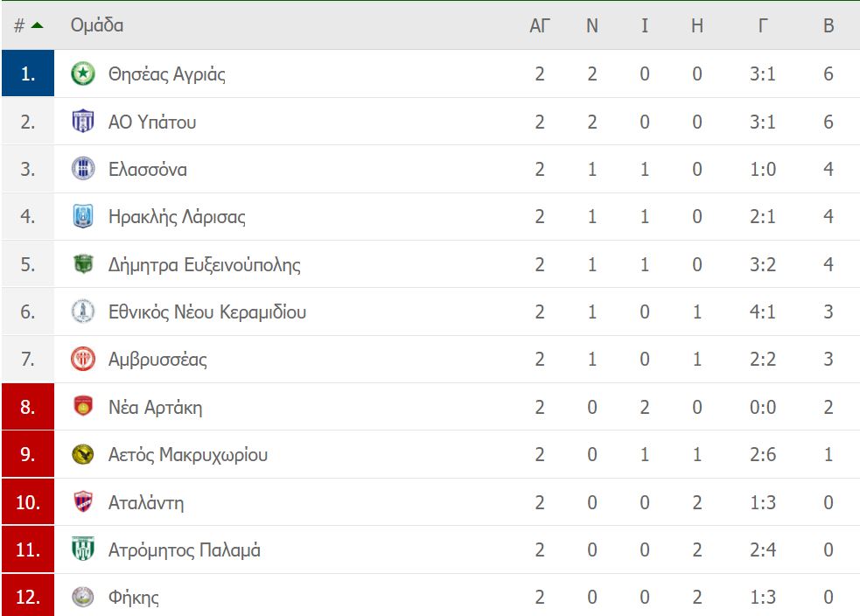Open the Φήκης team link
This screenshot has height=616, width=860.
pyautogui.click(x=133, y=597)
